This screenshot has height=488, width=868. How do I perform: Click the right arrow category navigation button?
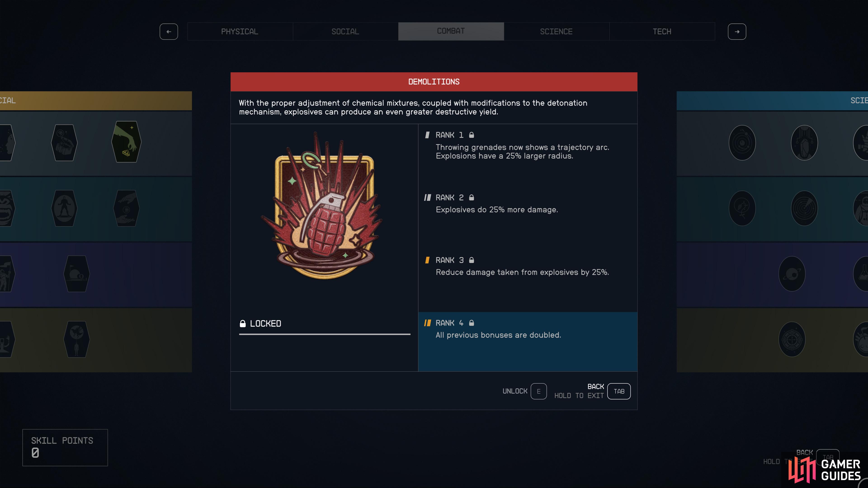(x=737, y=32)
